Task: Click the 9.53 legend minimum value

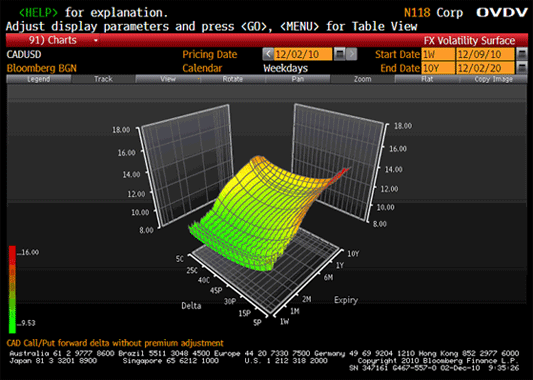Action: 28,323
